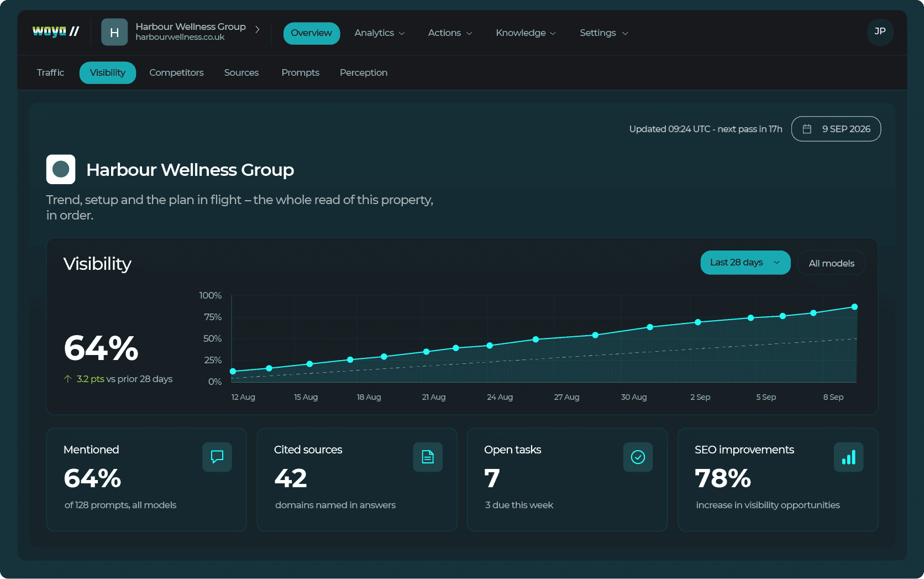Switch to the Visibility tab
This screenshot has width=924, height=579.
click(x=108, y=72)
